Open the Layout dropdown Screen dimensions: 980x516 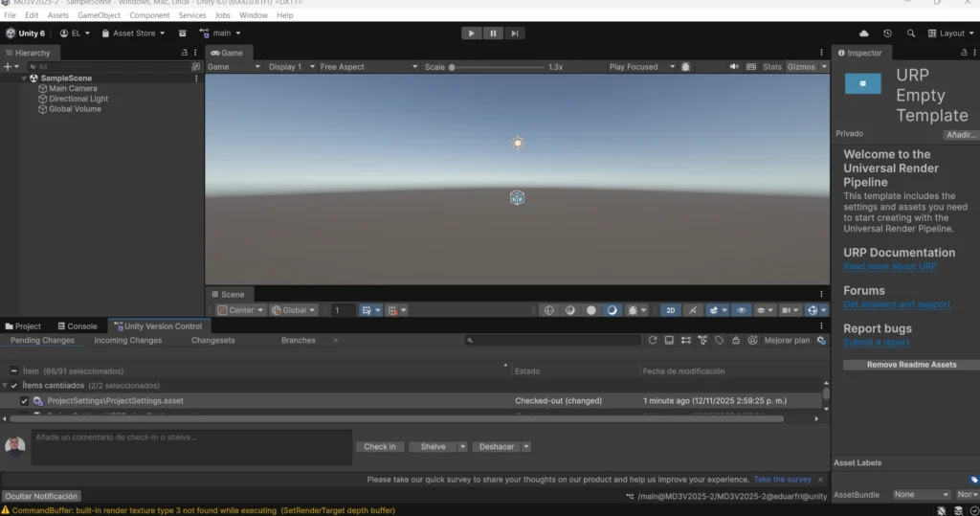(x=950, y=34)
